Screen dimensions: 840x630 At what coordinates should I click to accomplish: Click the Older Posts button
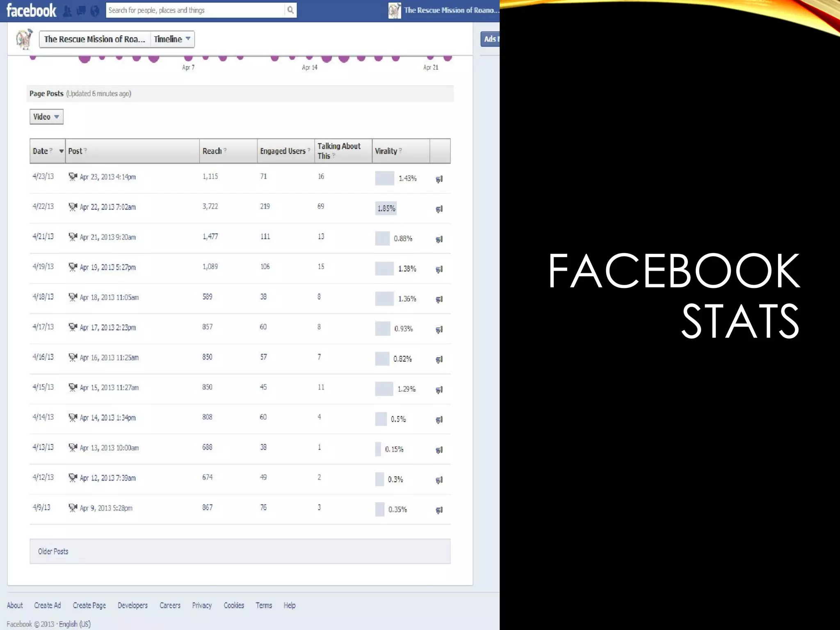(240, 552)
